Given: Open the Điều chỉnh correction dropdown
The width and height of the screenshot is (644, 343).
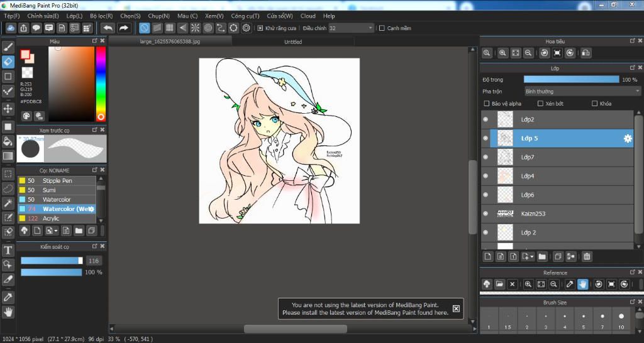Looking at the screenshot, I should point(351,28).
